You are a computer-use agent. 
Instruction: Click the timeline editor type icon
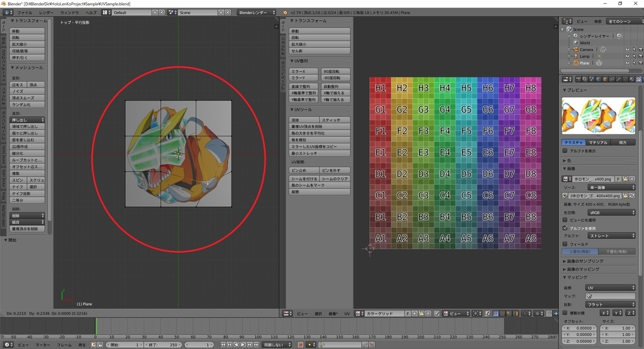[x=8, y=345]
